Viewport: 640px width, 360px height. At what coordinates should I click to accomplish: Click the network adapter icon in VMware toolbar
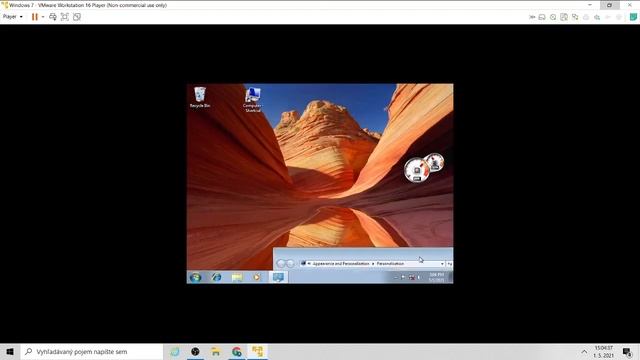click(575, 17)
